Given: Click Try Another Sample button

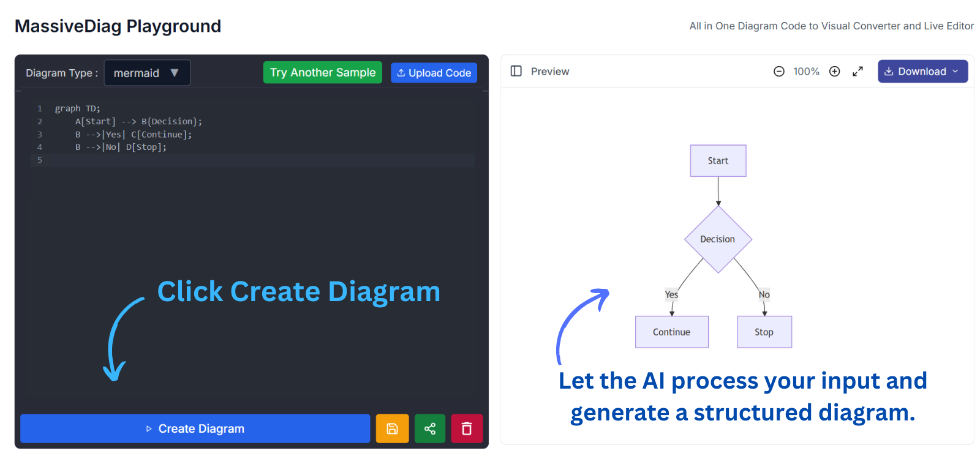Looking at the screenshot, I should pyautogui.click(x=323, y=72).
